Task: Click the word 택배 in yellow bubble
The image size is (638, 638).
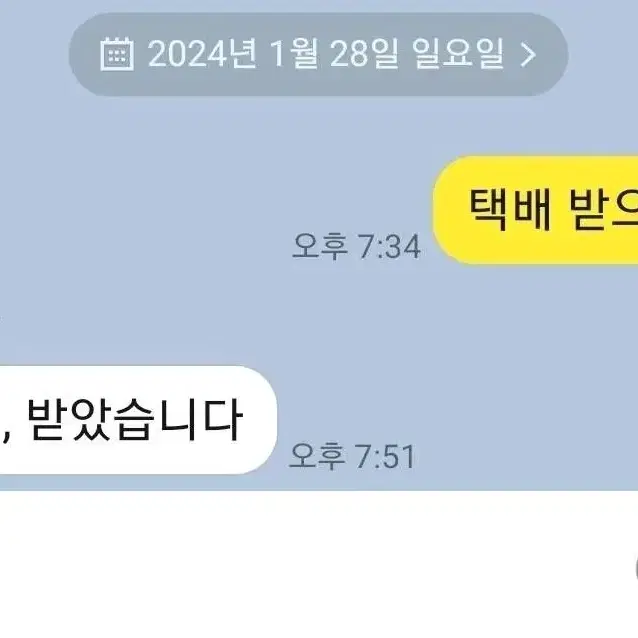Action: (x=510, y=210)
